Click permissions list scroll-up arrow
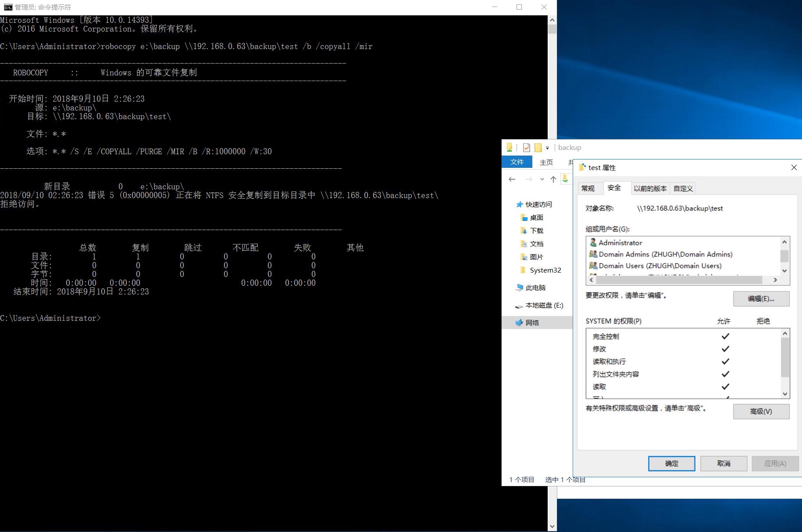Viewport: 802px width, 532px height. point(785,333)
